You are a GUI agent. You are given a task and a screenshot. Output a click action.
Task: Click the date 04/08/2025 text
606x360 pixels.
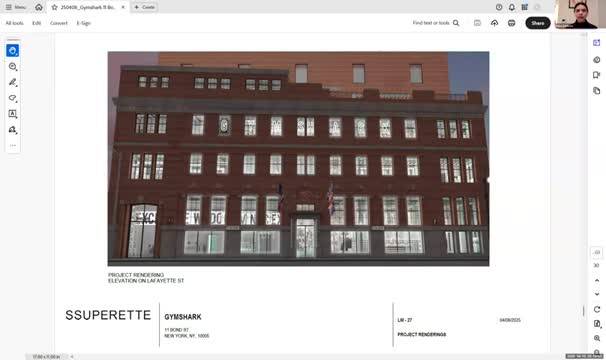510,320
